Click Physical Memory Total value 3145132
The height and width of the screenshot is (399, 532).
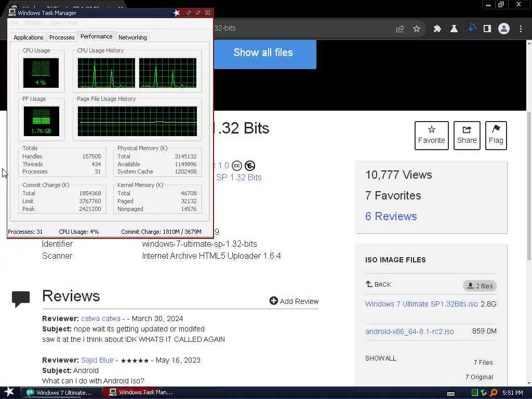tap(185, 156)
